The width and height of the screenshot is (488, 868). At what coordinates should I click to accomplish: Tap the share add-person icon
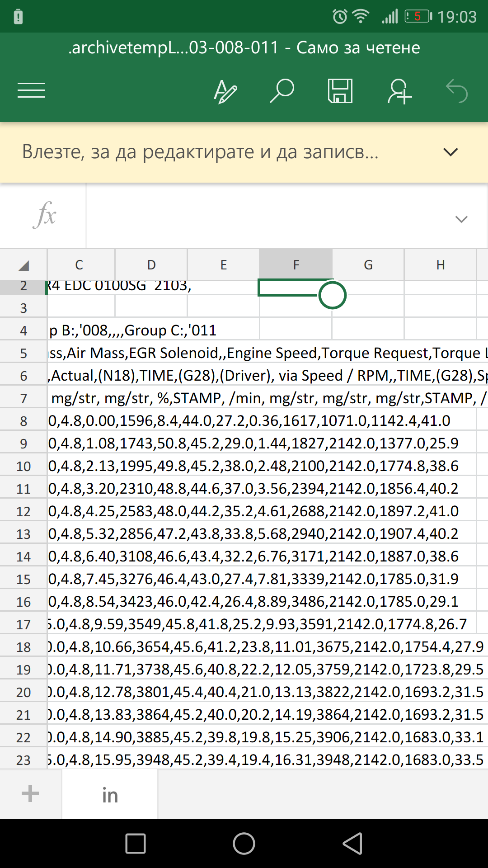pyautogui.click(x=399, y=91)
